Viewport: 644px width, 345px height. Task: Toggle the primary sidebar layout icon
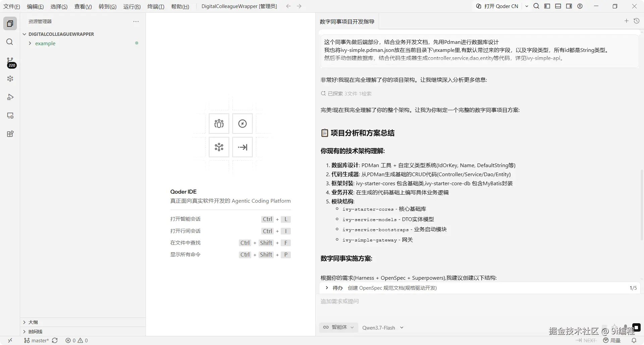(547, 6)
